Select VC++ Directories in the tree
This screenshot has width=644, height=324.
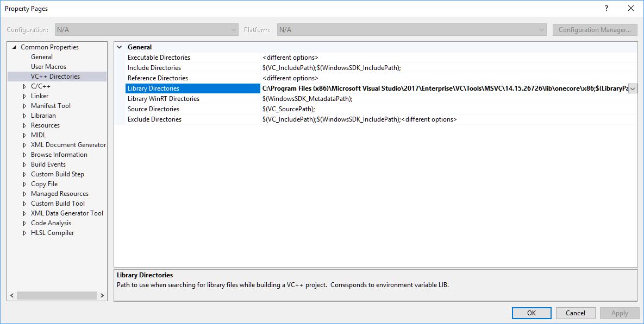(54, 76)
